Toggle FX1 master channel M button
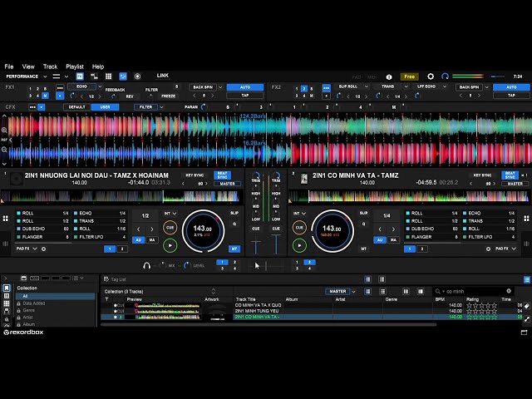Viewport: 532px width, 399px height. point(45,96)
